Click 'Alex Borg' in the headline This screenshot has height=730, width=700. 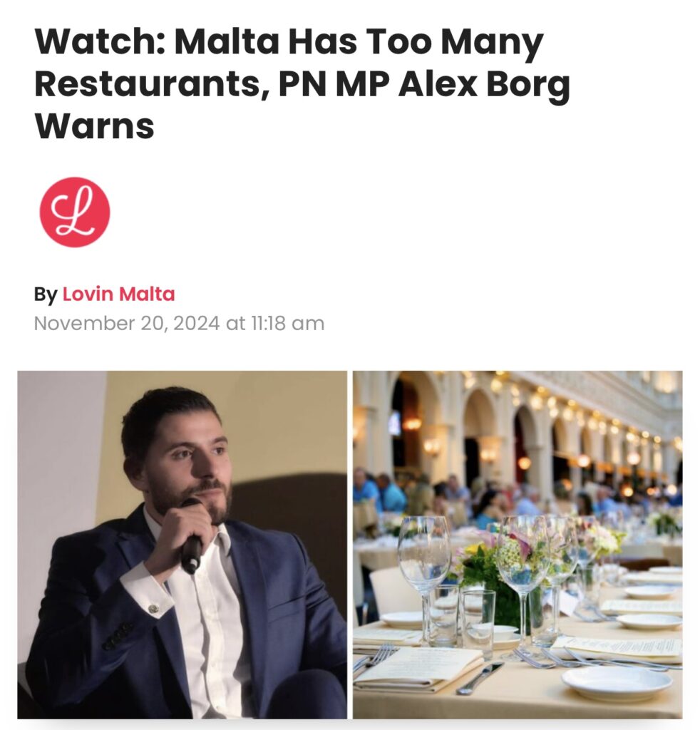point(484,84)
